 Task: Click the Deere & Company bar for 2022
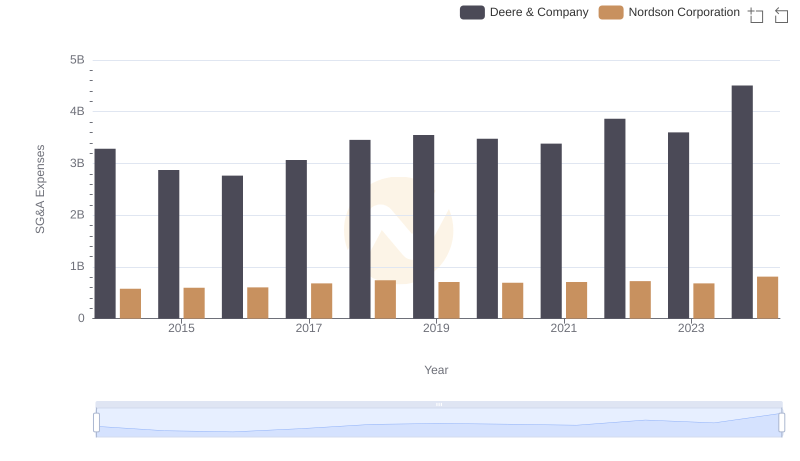pyautogui.click(x=614, y=219)
